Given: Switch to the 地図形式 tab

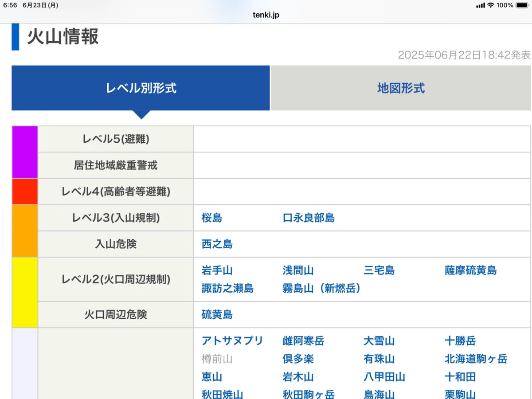Looking at the screenshot, I should point(401,88).
